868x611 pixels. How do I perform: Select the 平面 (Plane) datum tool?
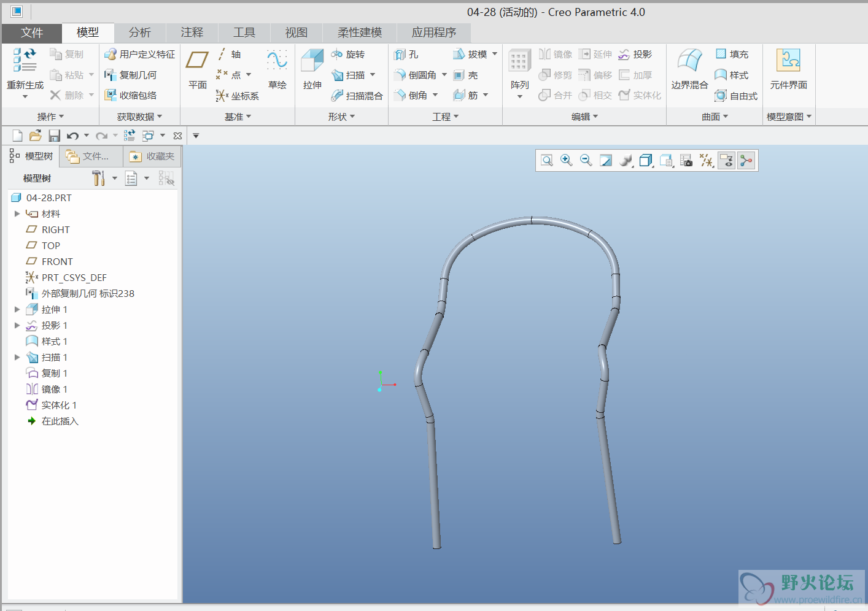click(197, 69)
